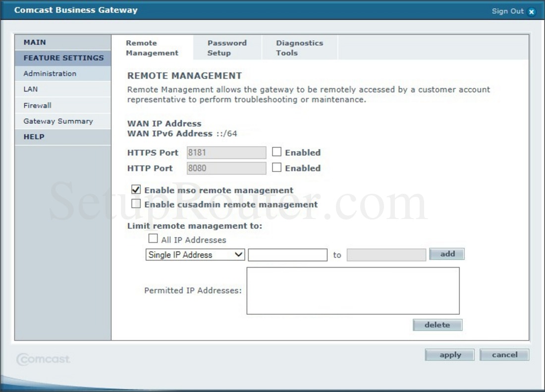Screen dimensions: 545x392
Task: Switch to the Password Setup tab
Action: [x=227, y=47]
